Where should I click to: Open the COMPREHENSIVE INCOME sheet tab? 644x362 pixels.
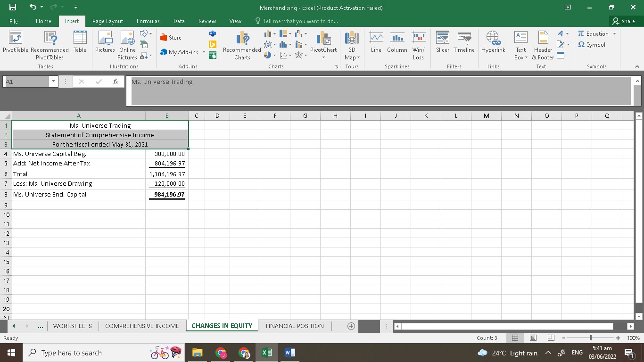tap(142, 326)
